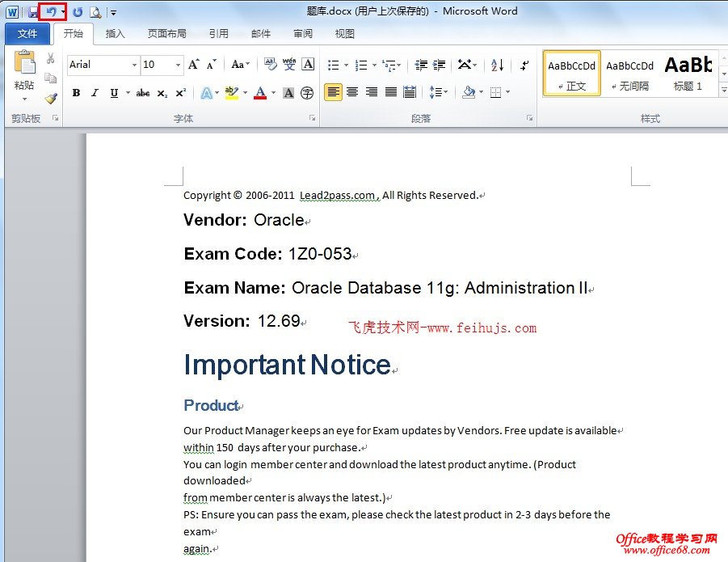
Task: Click the Multilevel List icon
Action: pos(389,65)
